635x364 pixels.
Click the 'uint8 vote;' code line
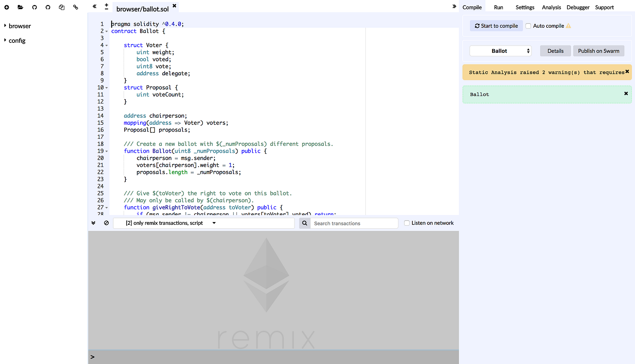154,67
